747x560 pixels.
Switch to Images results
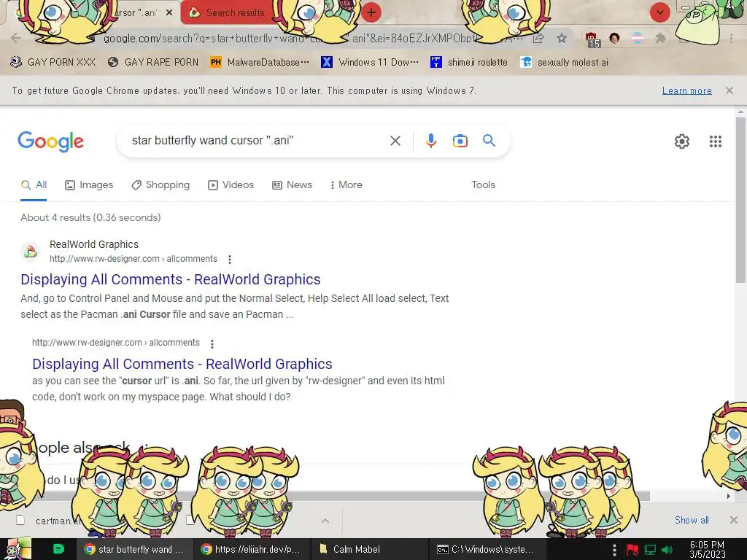[x=89, y=184]
